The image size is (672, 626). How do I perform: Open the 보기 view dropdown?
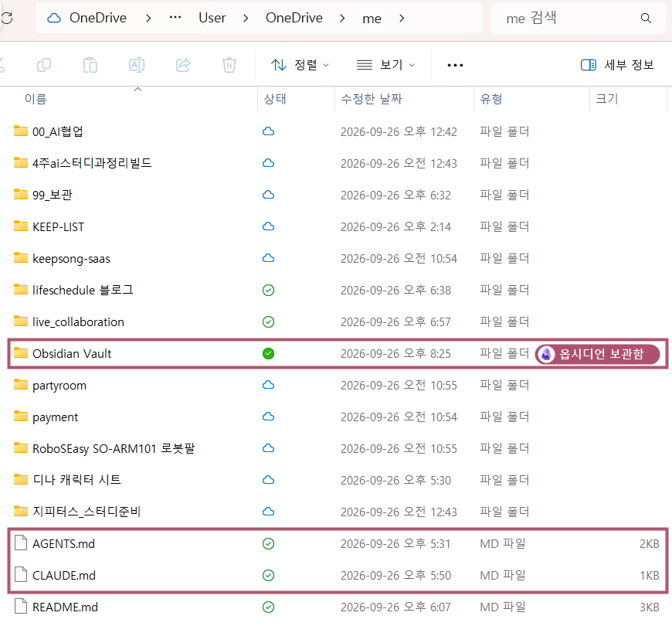pyautogui.click(x=385, y=65)
